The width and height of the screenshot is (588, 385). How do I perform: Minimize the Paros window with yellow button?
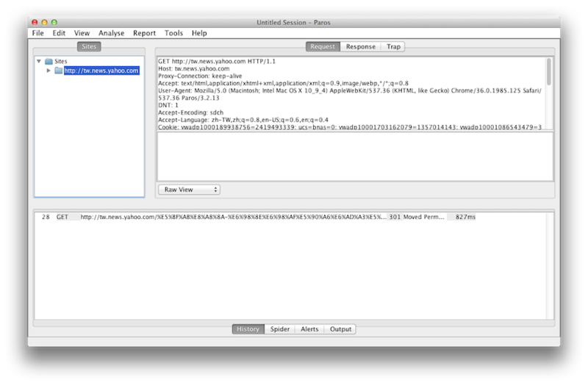[44, 23]
